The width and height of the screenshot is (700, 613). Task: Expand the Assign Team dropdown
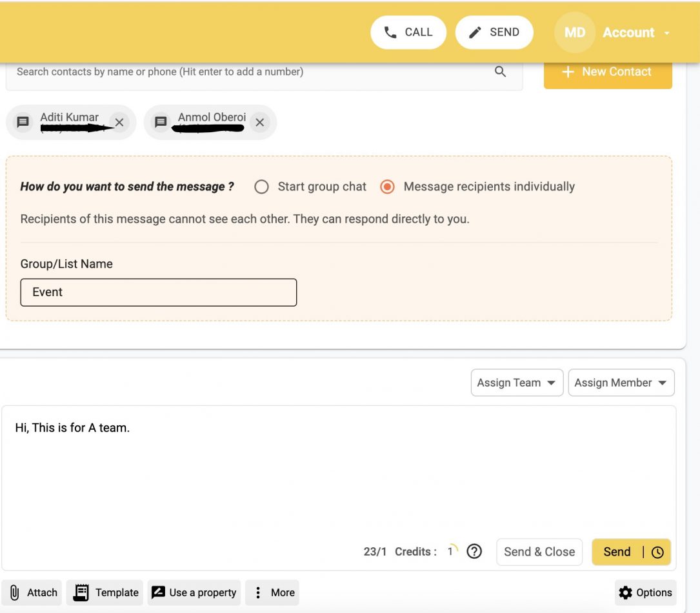coord(517,383)
